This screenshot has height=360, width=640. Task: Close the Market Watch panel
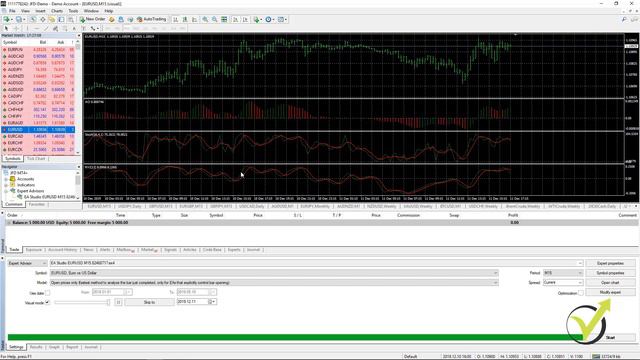pos(78,36)
